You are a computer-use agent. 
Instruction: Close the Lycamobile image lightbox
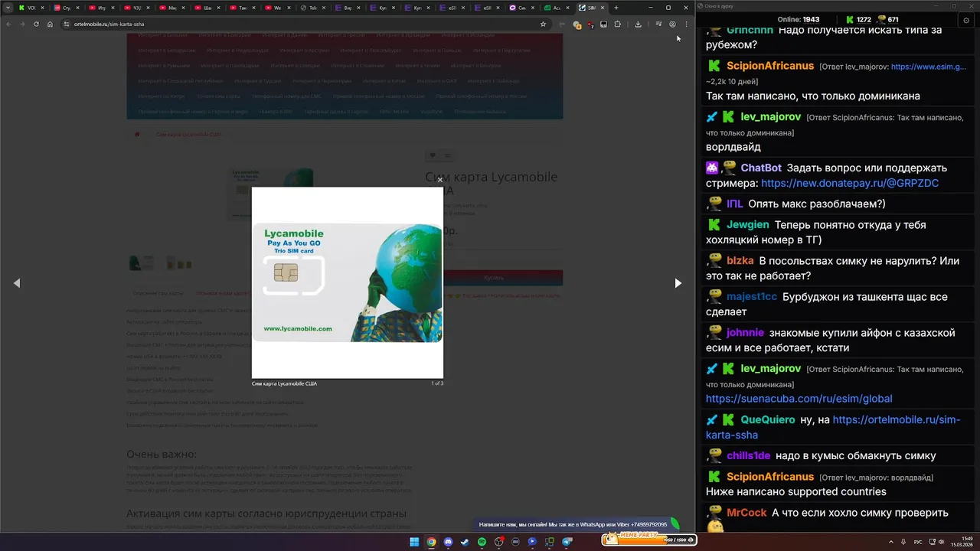coord(439,180)
